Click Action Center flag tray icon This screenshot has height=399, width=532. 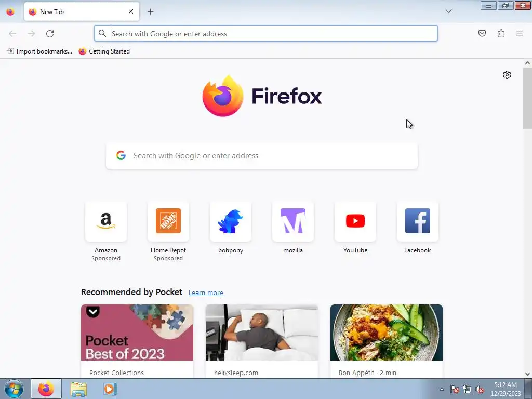[454, 389]
